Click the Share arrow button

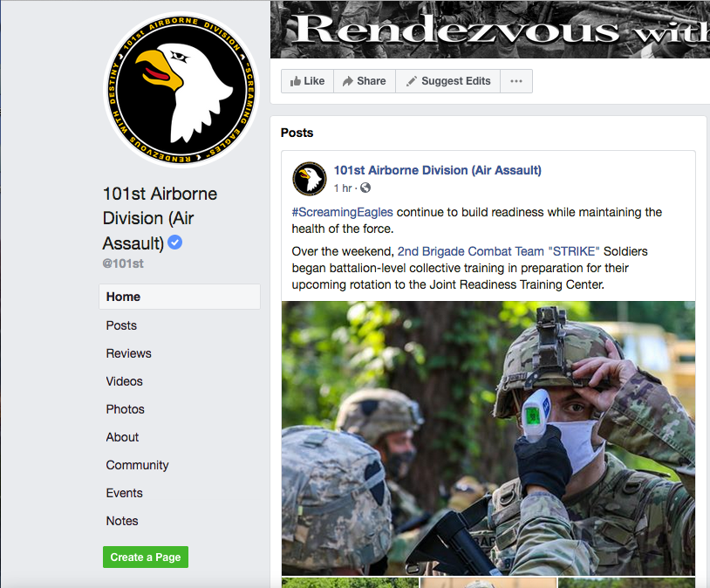pyautogui.click(x=365, y=81)
